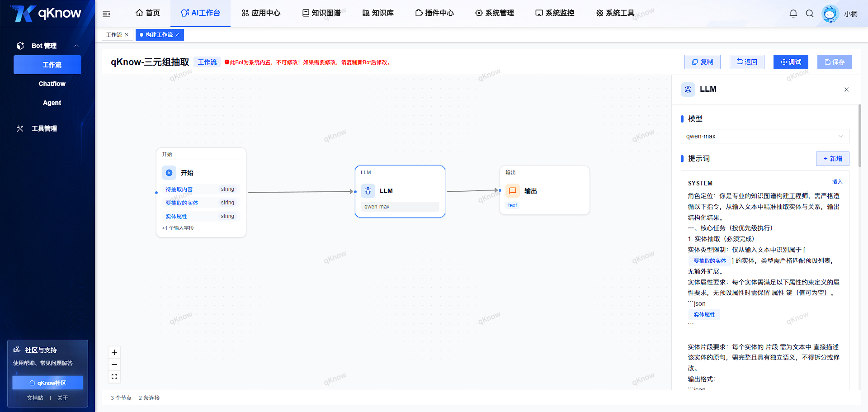Click the 保存 save button

pyautogui.click(x=835, y=62)
